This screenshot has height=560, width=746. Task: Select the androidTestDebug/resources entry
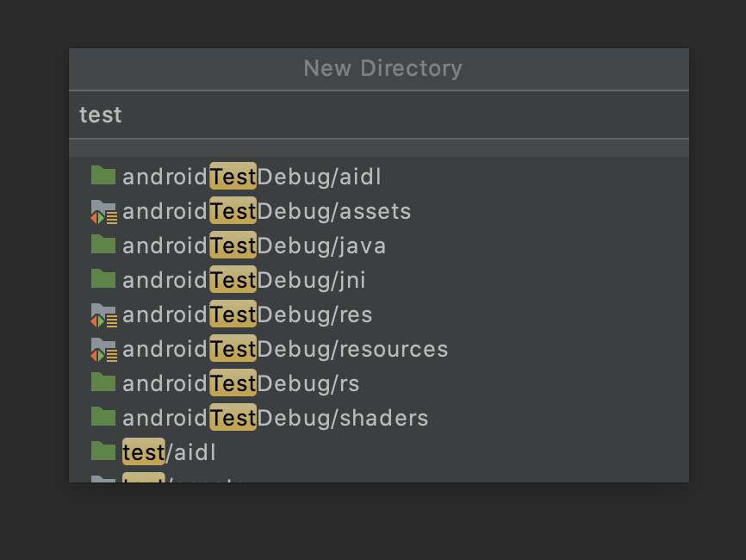(x=284, y=349)
